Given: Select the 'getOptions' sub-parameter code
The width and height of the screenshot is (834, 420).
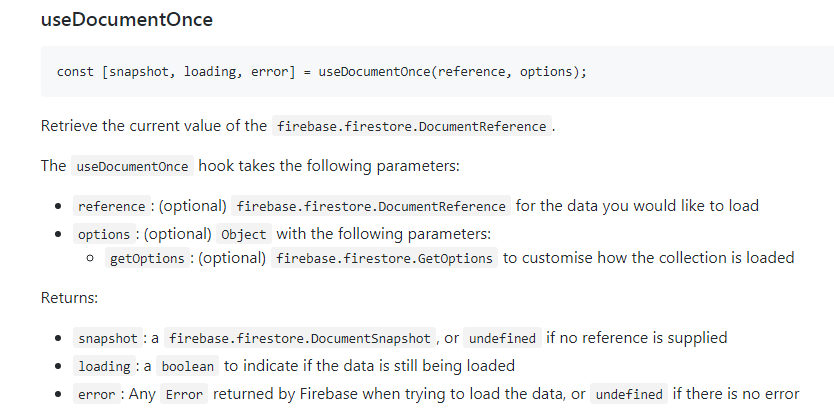Looking at the screenshot, I should (x=146, y=258).
